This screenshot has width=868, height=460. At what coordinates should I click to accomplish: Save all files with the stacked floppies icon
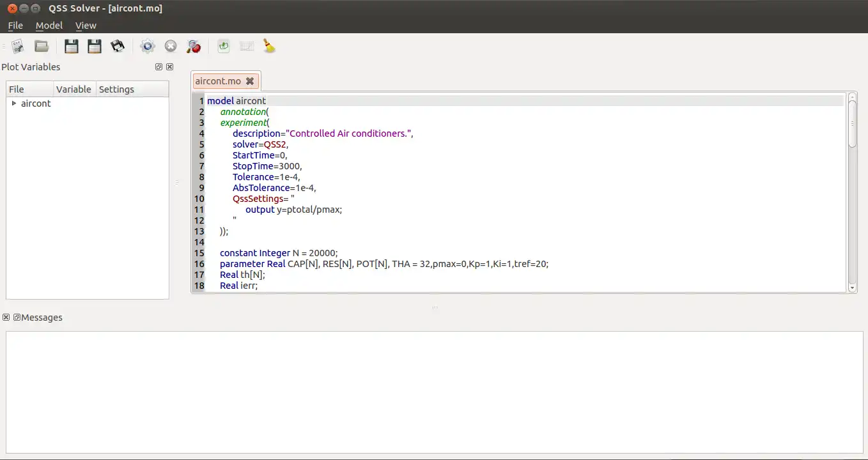click(118, 46)
